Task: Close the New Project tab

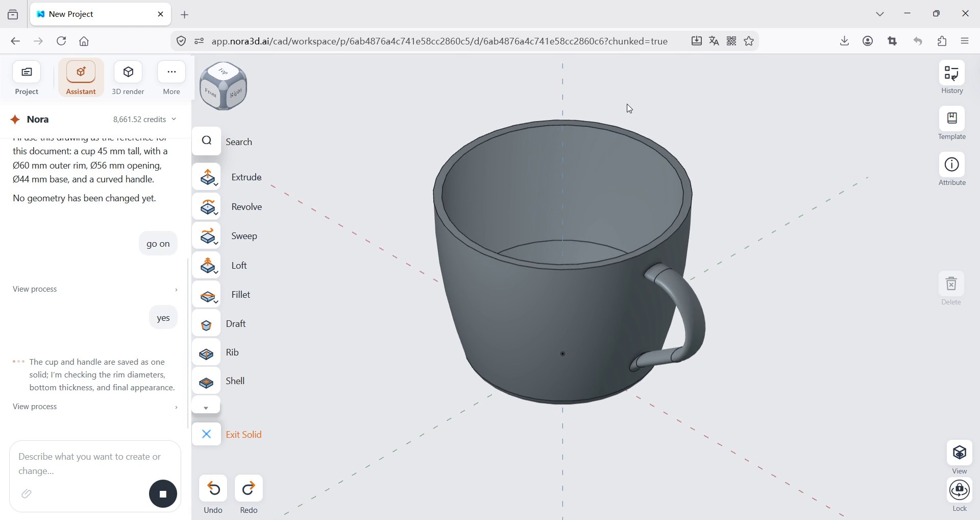Action: pyautogui.click(x=161, y=14)
